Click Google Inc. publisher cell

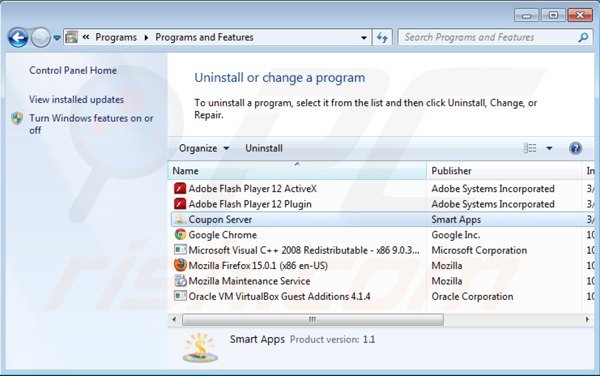(x=456, y=235)
